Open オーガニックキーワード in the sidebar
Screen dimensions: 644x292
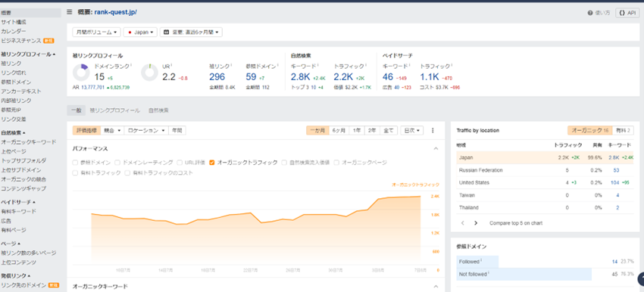coord(28,142)
